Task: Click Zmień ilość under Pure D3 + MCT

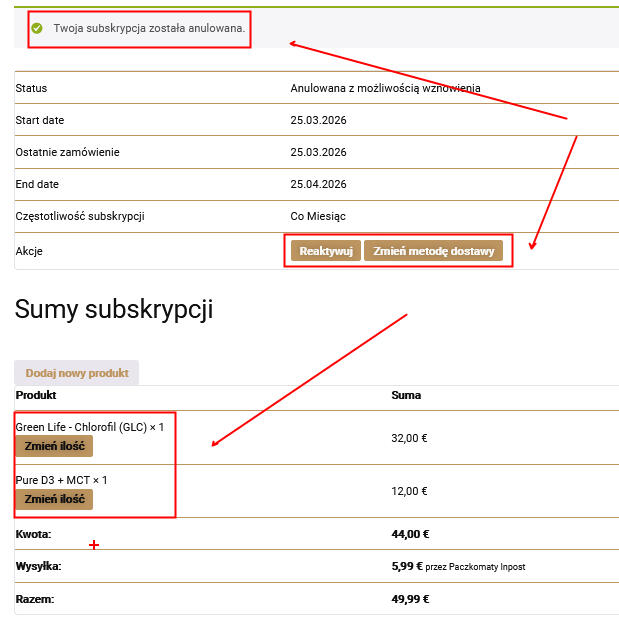Action: coord(55,499)
